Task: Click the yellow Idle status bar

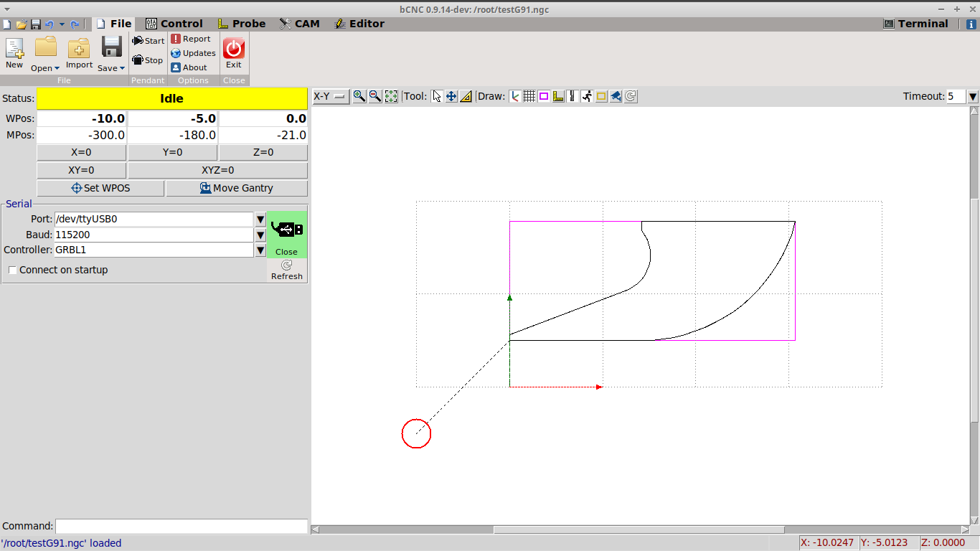Action: pos(172,98)
